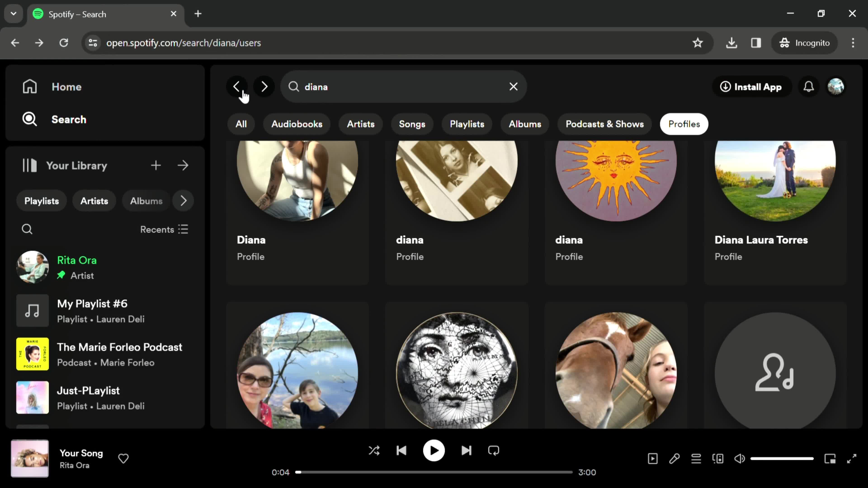The image size is (868, 488).
Task: Open browser downloads icon
Action: (x=731, y=43)
